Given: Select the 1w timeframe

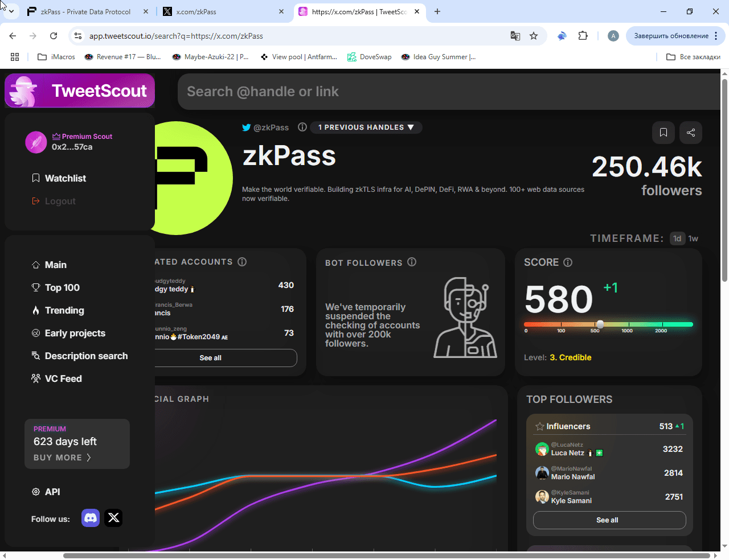Looking at the screenshot, I should coord(693,238).
